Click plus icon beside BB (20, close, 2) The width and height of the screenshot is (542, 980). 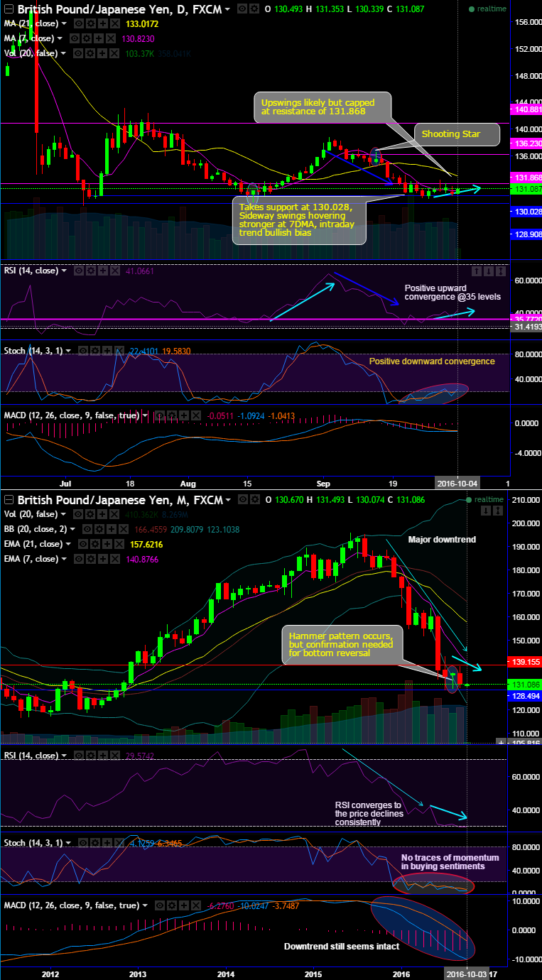(x=112, y=529)
